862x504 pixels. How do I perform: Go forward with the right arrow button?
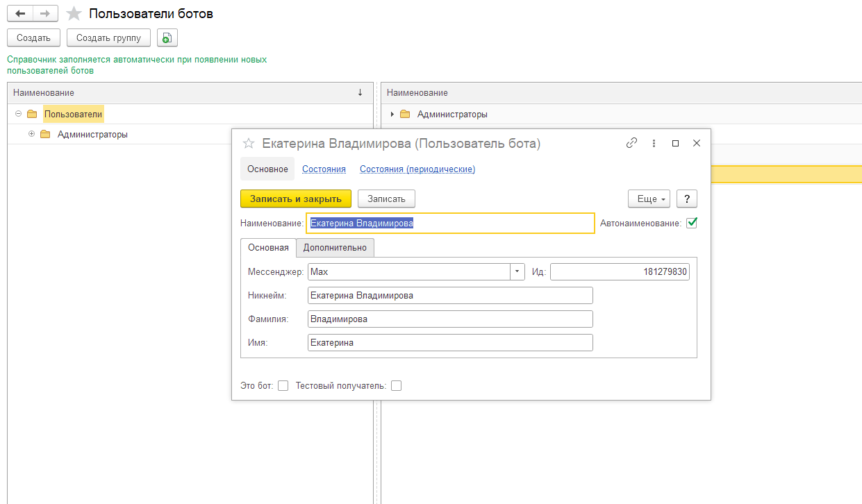pyautogui.click(x=45, y=14)
